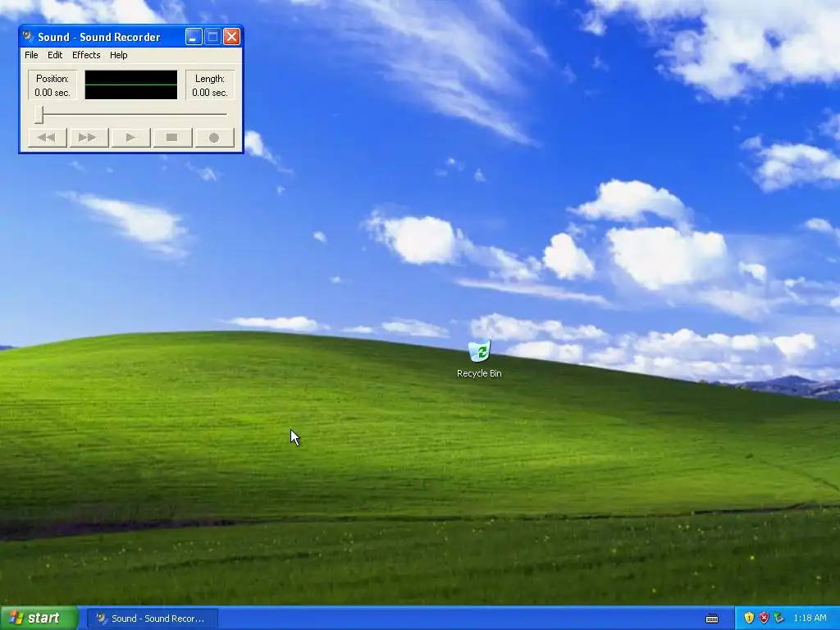Open the Edit menu
Screen dimensions: 840x630
55,55
